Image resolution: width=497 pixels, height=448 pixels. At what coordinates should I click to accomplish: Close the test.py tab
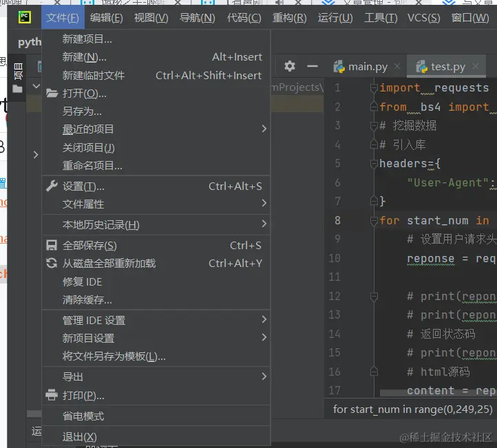click(x=475, y=66)
